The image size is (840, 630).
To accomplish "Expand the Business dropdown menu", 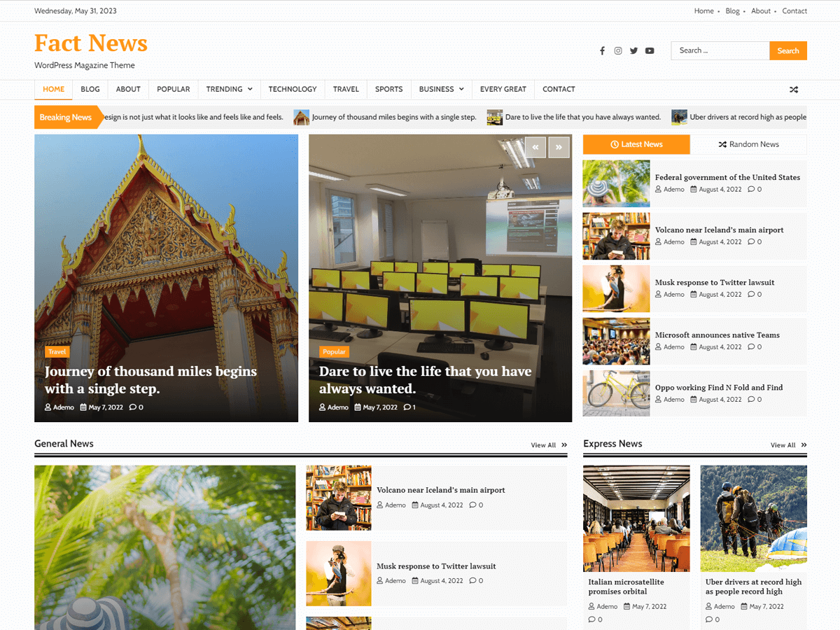I will [441, 90].
